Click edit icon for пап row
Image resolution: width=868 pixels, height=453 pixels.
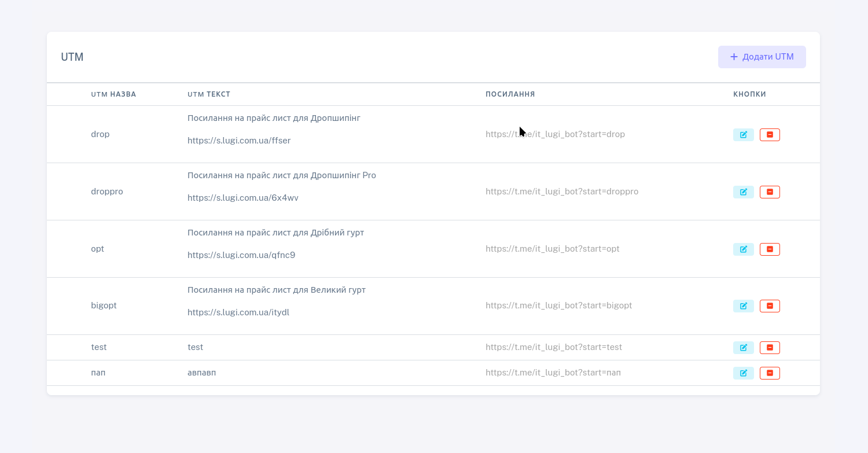click(x=743, y=373)
